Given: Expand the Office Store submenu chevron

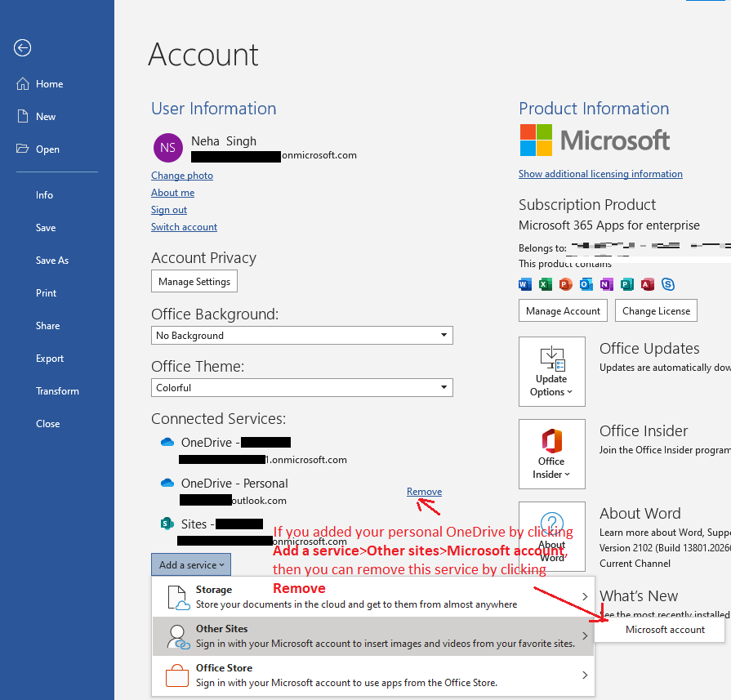Looking at the screenshot, I should [585, 675].
